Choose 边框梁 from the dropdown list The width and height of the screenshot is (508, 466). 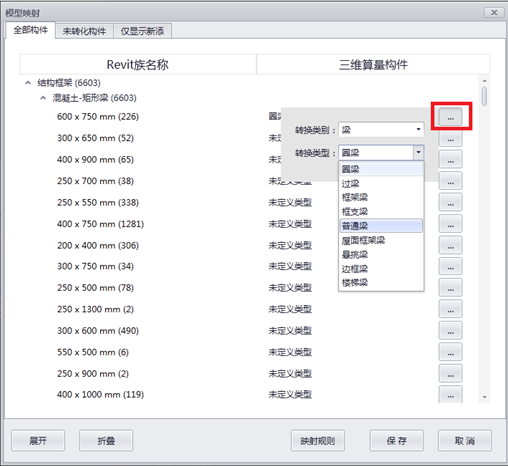[381, 269]
